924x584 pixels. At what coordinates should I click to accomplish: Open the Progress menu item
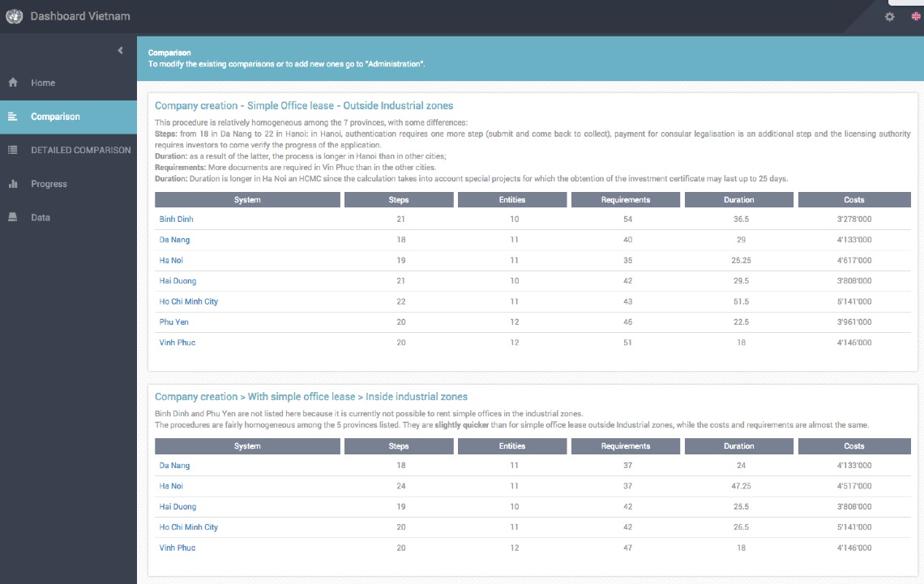(49, 184)
